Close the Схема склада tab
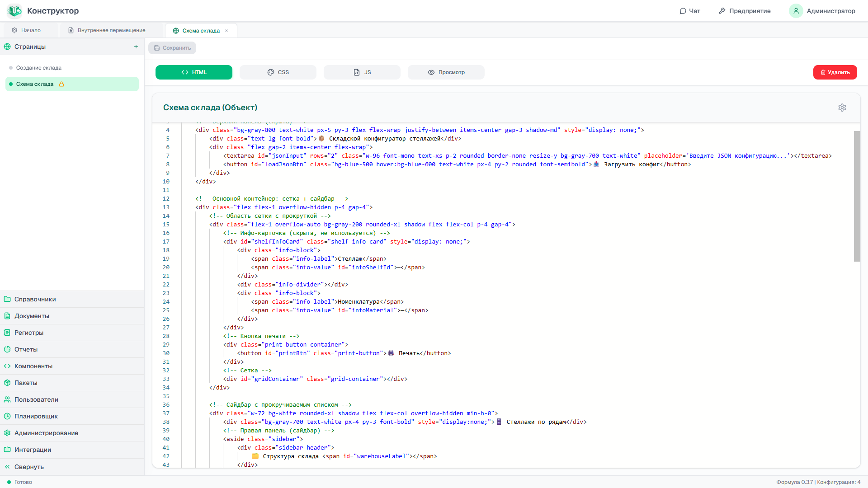This screenshot has width=868, height=488. (x=226, y=31)
